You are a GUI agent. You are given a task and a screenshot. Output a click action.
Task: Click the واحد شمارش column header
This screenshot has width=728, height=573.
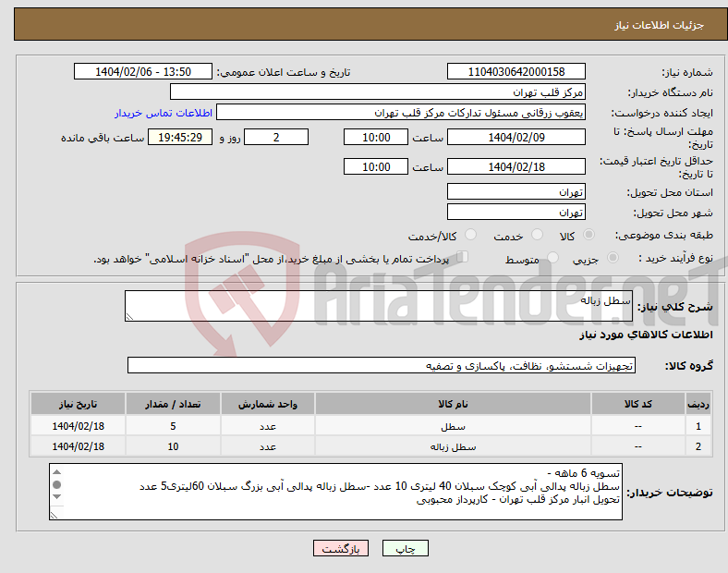tap(268, 404)
